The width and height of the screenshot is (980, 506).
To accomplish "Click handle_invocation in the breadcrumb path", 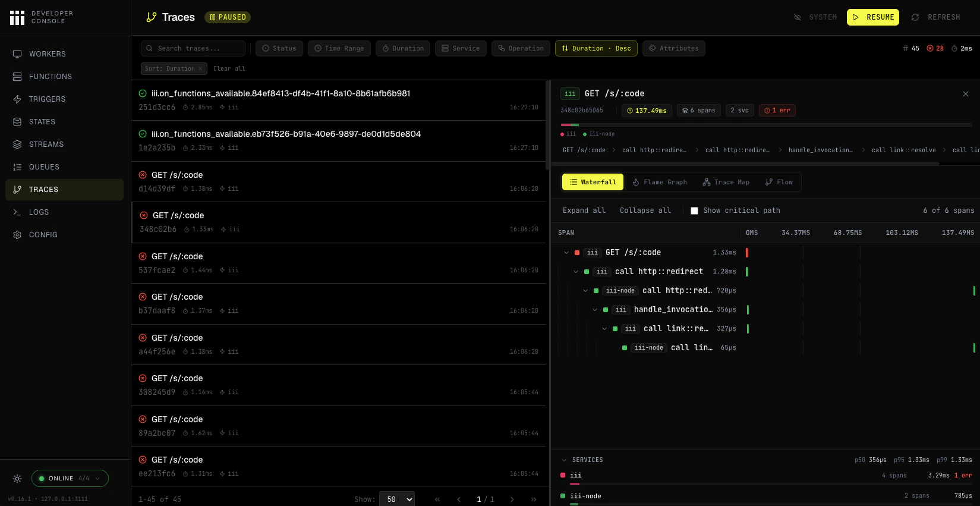I will pyautogui.click(x=820, y=150).
